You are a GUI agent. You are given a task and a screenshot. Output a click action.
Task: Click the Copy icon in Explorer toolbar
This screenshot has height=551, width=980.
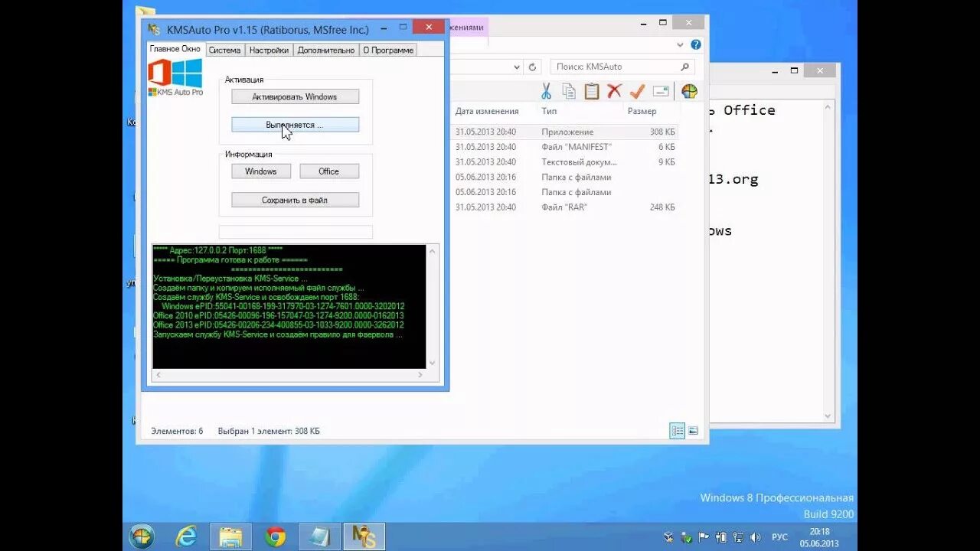coord(569,92)
